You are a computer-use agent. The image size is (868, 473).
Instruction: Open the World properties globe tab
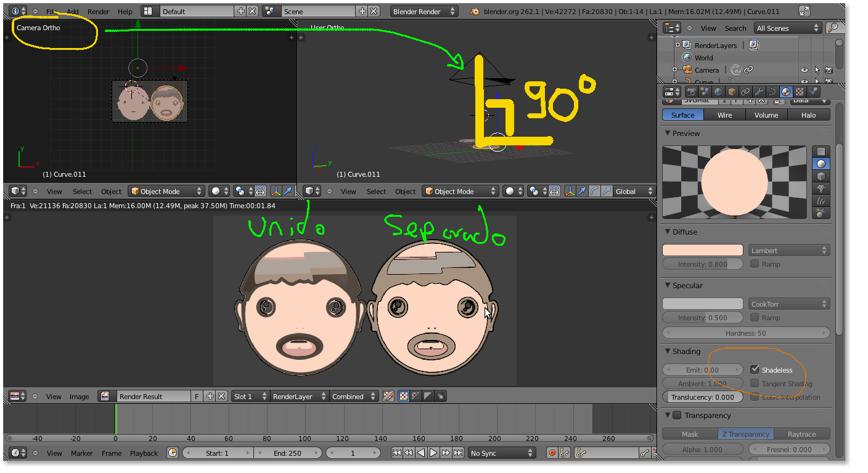point(718,91)
